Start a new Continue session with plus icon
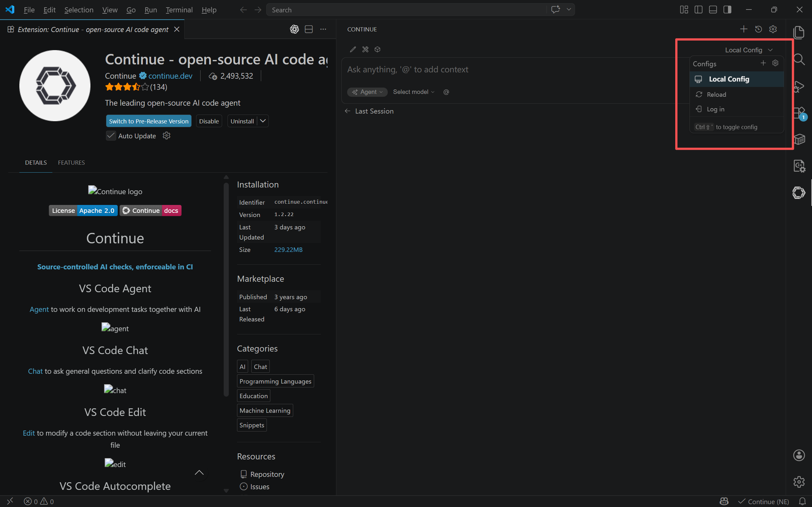The width and height of the screenshot is (812, 507). tap(743, 29)
